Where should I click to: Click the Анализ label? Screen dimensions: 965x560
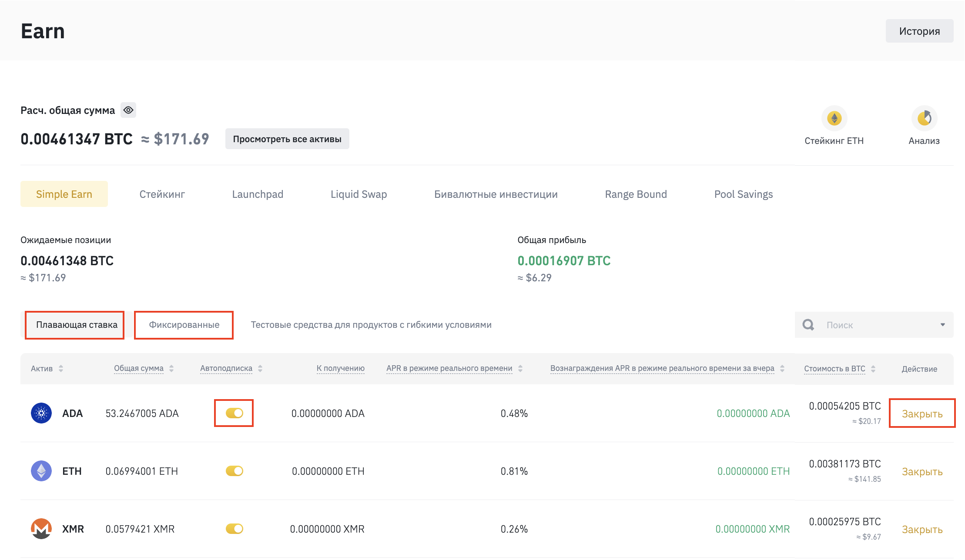(x=924, y=140)
